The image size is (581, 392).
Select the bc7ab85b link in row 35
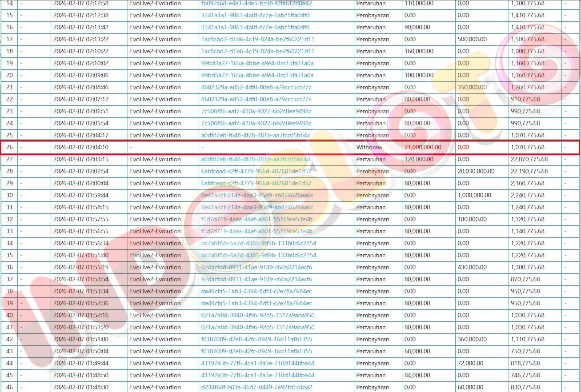(x=259, y=255)
